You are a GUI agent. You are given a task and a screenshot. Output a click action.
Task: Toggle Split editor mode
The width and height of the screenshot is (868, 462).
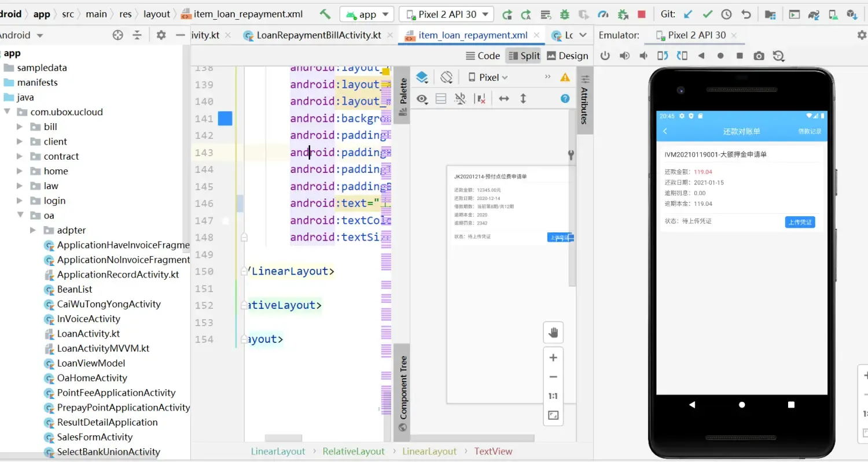524,56
